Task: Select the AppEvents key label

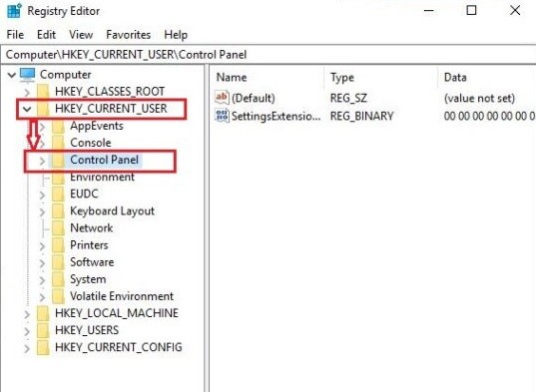Action: tap(97, 126)
